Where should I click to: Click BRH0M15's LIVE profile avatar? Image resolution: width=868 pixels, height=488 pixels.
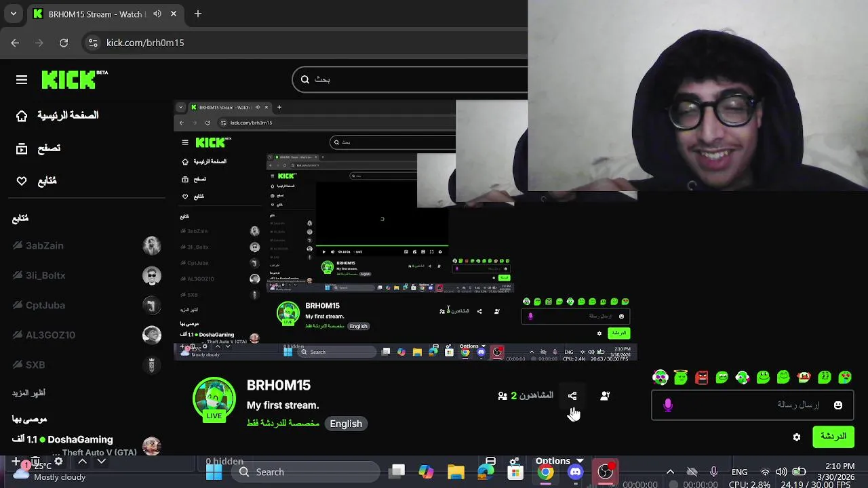pyautogui.click(x=214, y=399)
